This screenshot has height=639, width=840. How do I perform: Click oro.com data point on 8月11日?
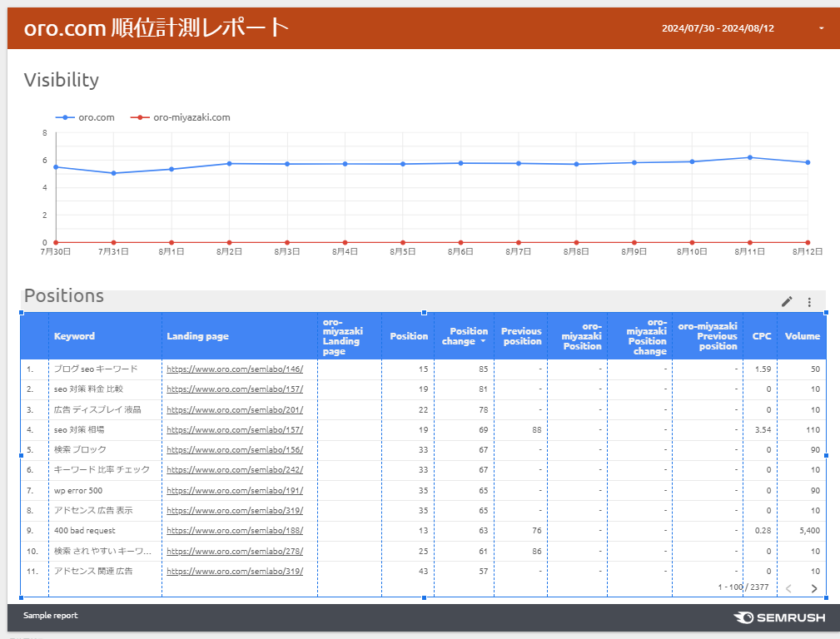(749, 157)
